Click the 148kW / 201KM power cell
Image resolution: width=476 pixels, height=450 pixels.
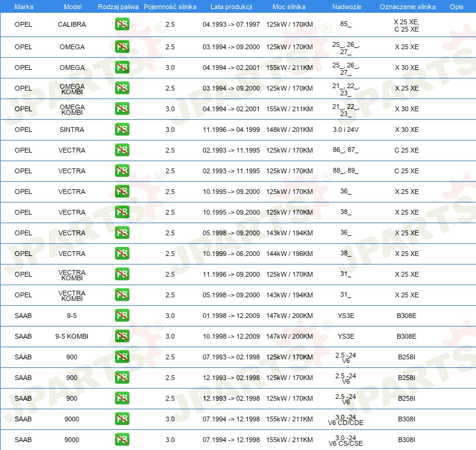click(290, 130)
